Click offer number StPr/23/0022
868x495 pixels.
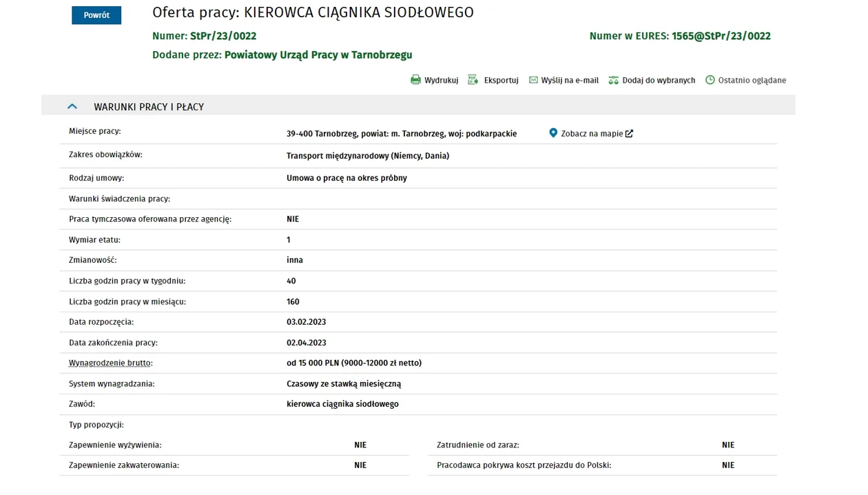(223, 36)
